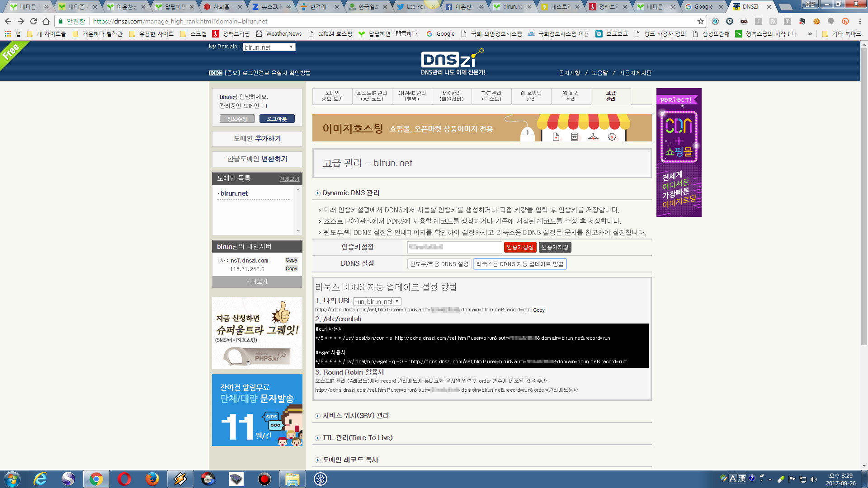The height and width of the screenshot is (488, 868).
Task: Open the Weather,News bookmark
Action: (279, 34)
